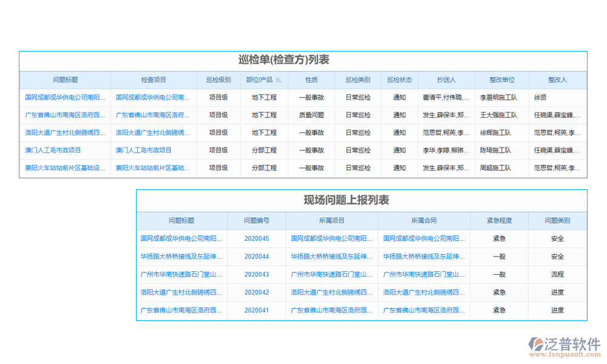Click problem number 2020045 link
The width and height of the screenshot is (607, 364).
pos(256,238)
